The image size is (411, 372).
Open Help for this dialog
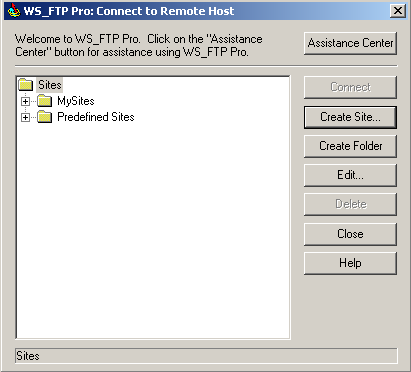(x=350, y=263)
